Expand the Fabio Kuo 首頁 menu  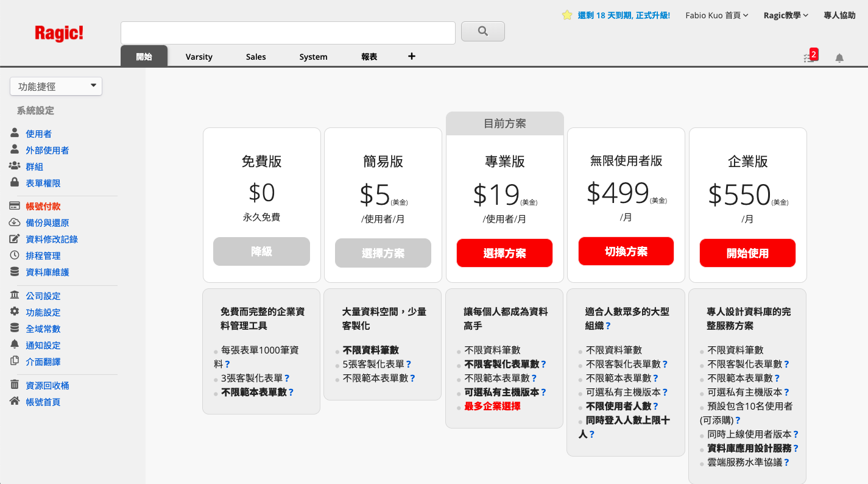click(x=717, y=15)
